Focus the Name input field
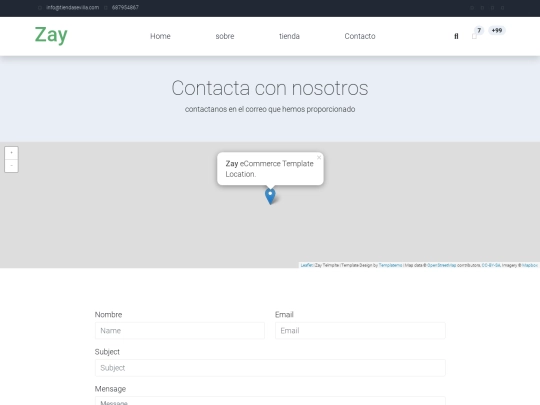540x405 pixels. click(180, 331)
